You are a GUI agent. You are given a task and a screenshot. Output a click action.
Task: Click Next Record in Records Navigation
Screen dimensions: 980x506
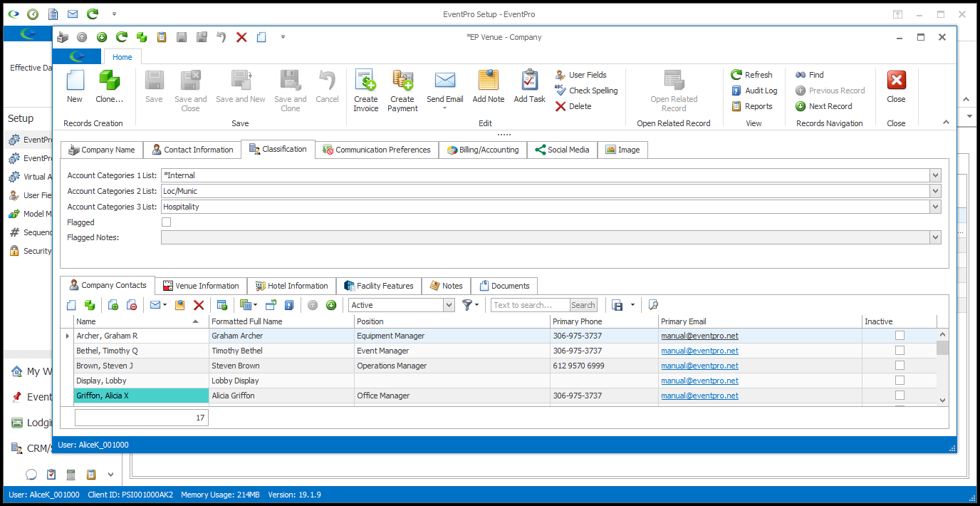click(x=823, y=106)
